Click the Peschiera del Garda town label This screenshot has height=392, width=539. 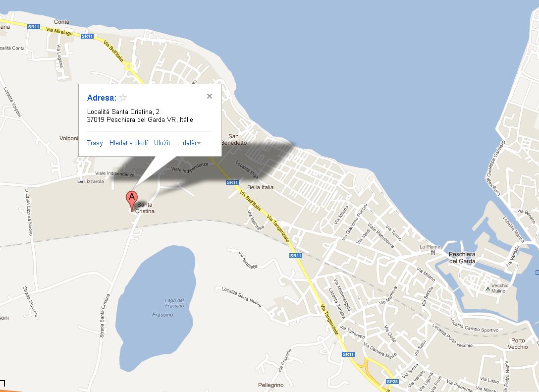point(462,258)
